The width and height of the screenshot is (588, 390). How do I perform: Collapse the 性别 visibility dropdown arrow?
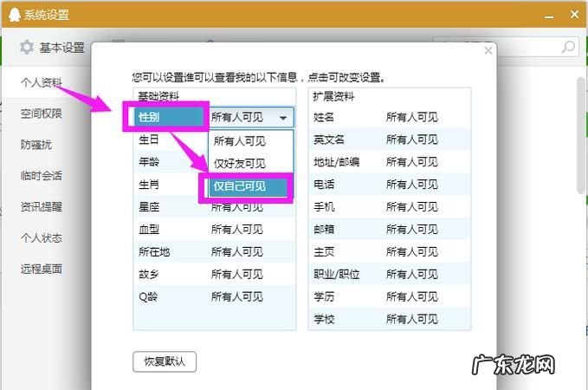(x=283, y=118)
